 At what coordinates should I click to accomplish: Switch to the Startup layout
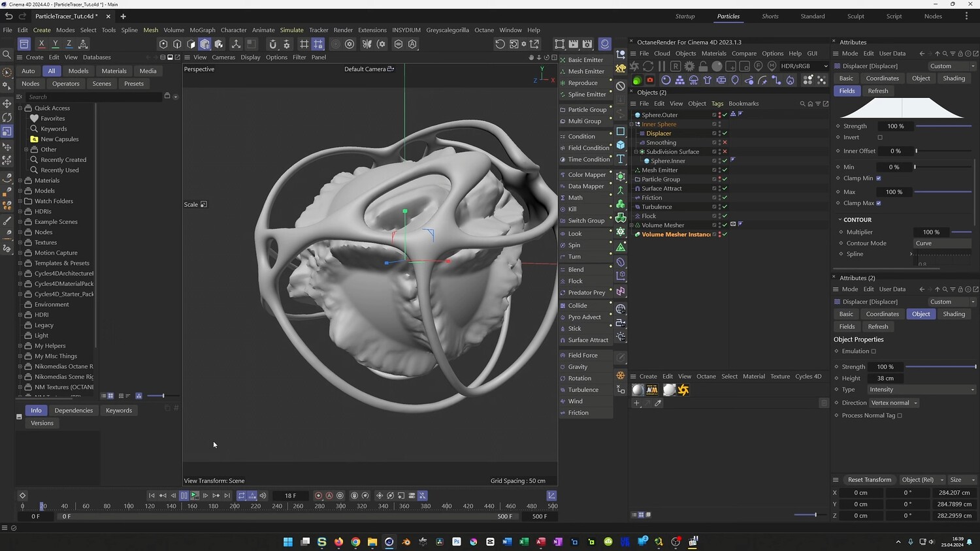point(685,16)
